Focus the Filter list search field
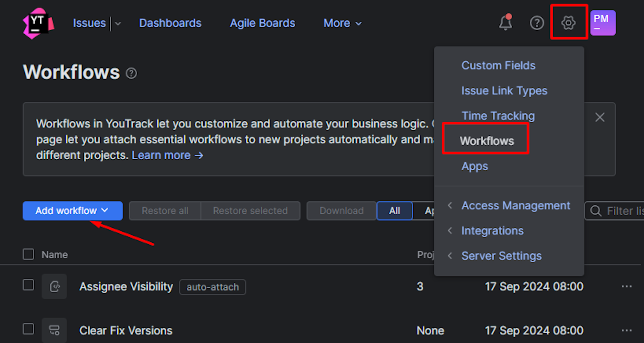The width and height of the screenshot is (644, 343). [614, 211]
